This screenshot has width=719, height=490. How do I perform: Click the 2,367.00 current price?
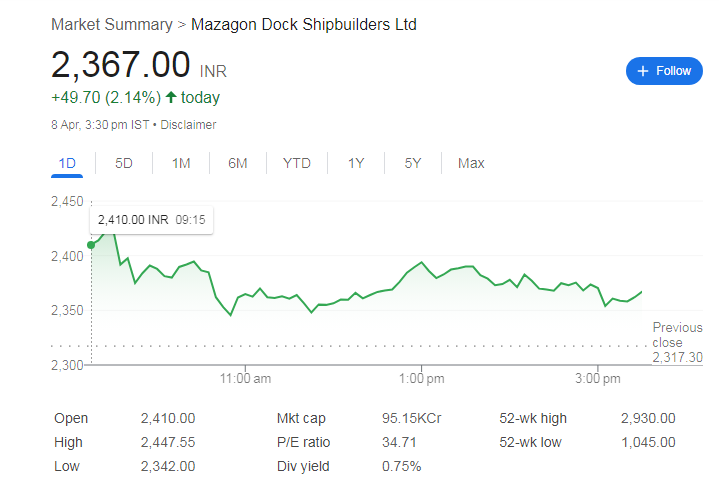pos(121,65)
